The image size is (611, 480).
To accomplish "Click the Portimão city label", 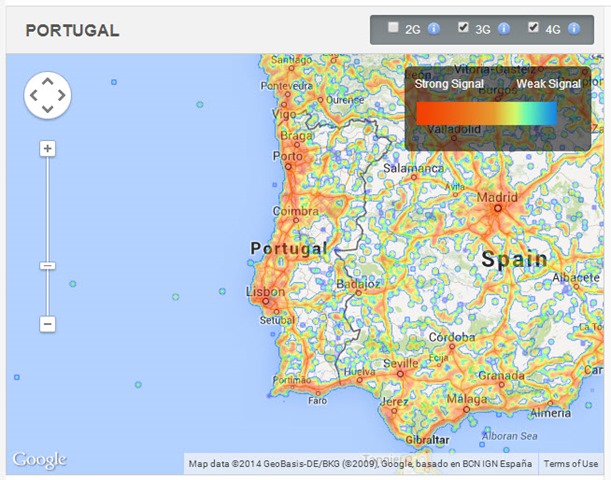I will [292, 380].
